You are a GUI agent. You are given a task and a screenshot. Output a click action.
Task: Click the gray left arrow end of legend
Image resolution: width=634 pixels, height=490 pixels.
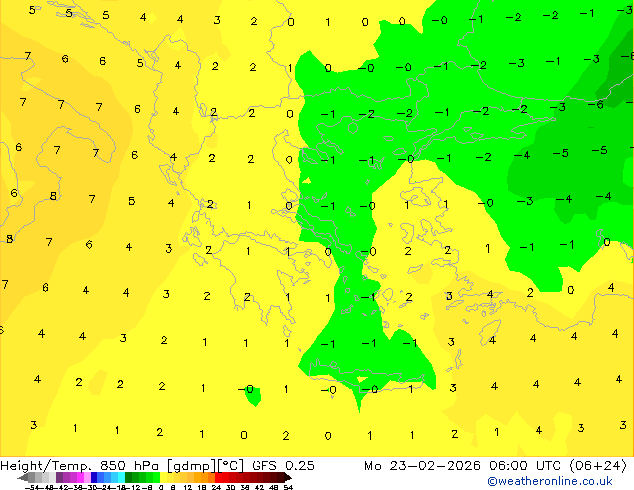point(23,477)
